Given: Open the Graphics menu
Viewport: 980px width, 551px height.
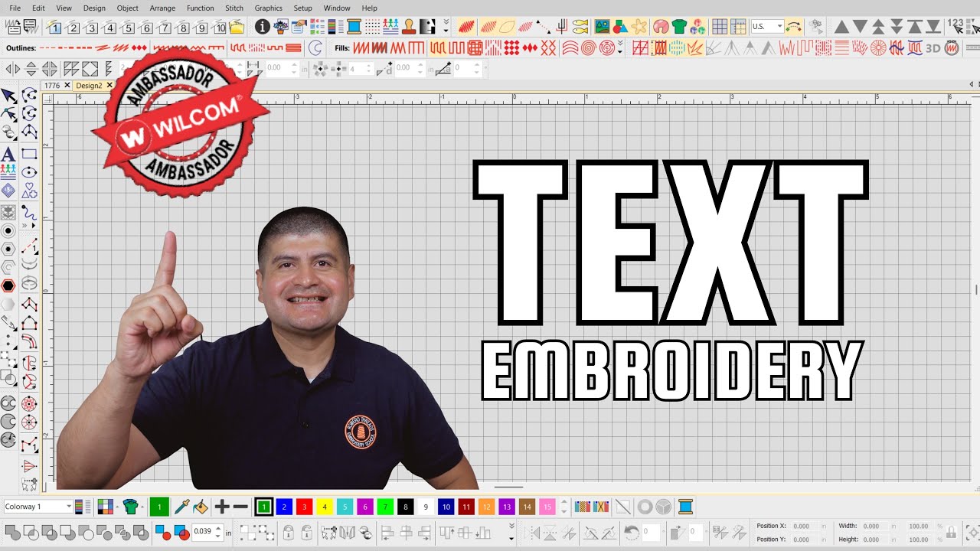Looking at the screenshot, I should [x=269, y=8].
